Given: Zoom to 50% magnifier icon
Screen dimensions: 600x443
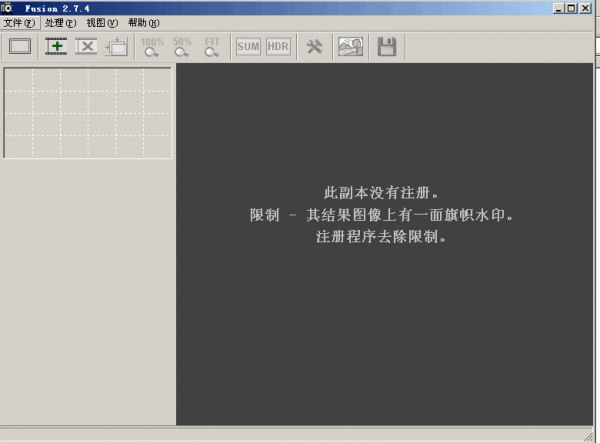Looking at the screenshot, I should (x=182, y=47).
